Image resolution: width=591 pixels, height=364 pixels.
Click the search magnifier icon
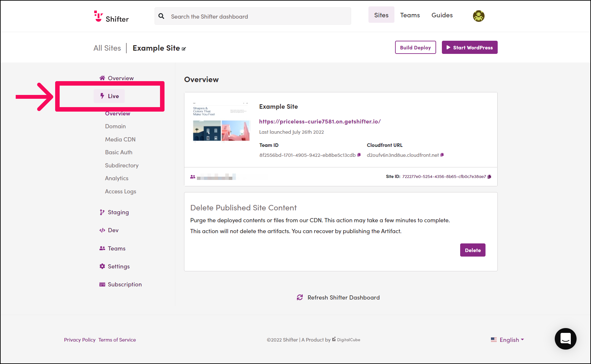tap(161, 16)
